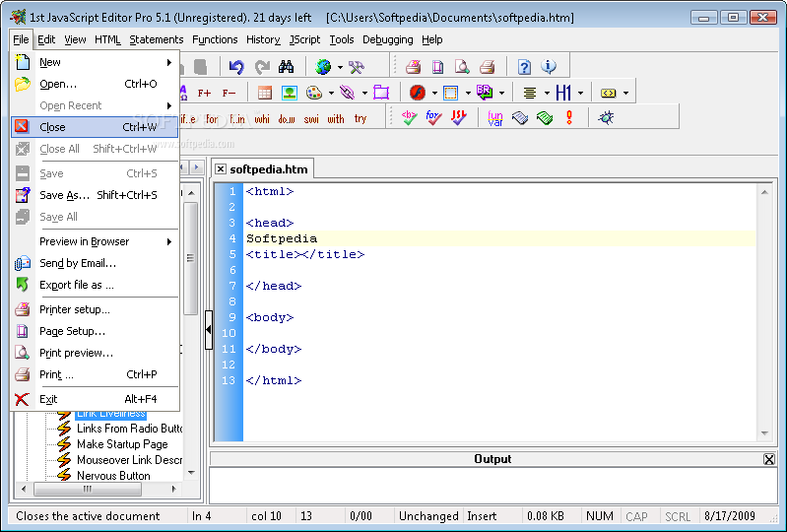Viewport: 787px width, 532px height.
Task: Click the globe preview-in-browser icon
Action: coord(323,67)
